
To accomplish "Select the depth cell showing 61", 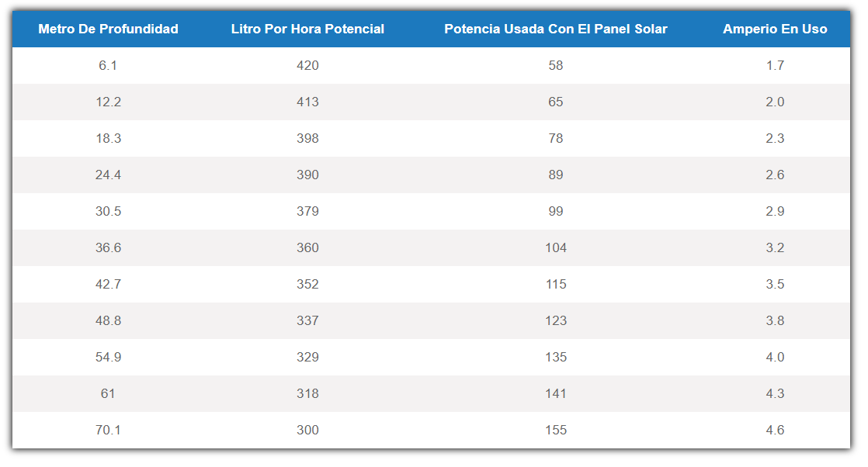I will (x=108, y=394).
